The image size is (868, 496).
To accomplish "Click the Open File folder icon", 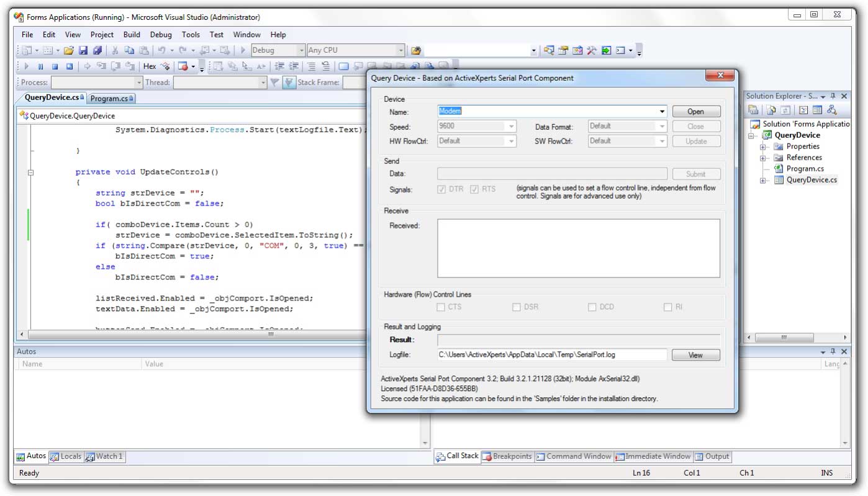I will coord(69,50).
